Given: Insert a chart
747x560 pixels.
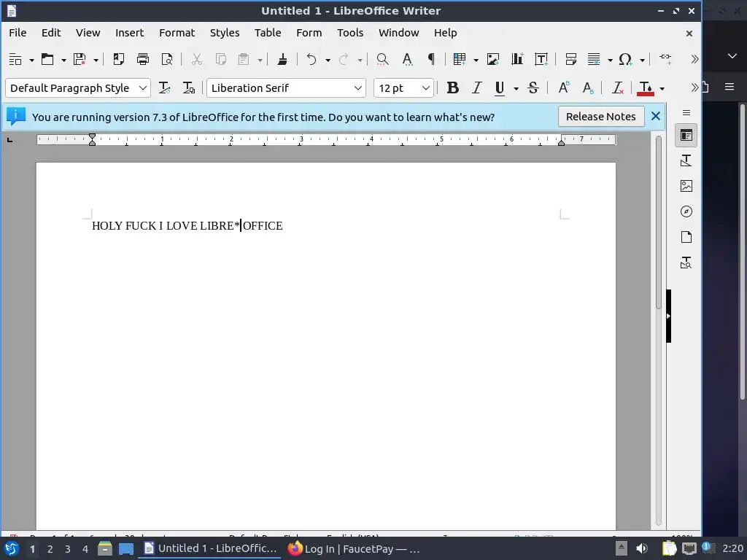Looking at the screenshot, I should [x=517, y=59].
